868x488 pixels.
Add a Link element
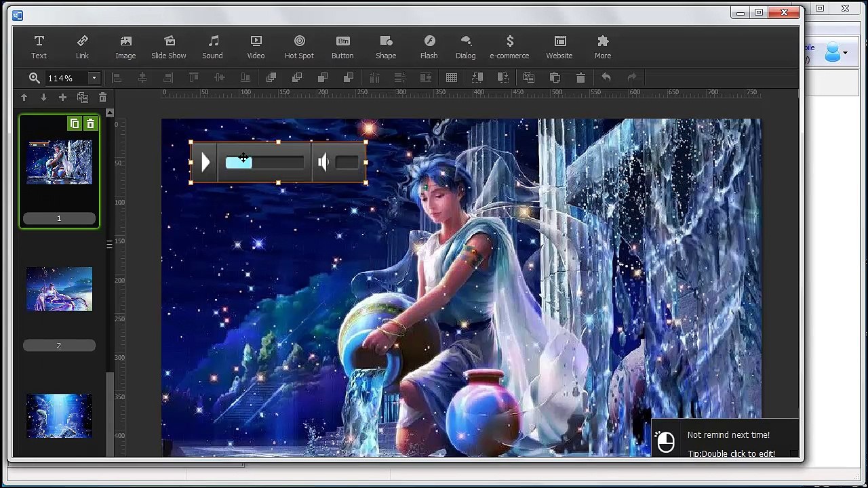point(82,47)
